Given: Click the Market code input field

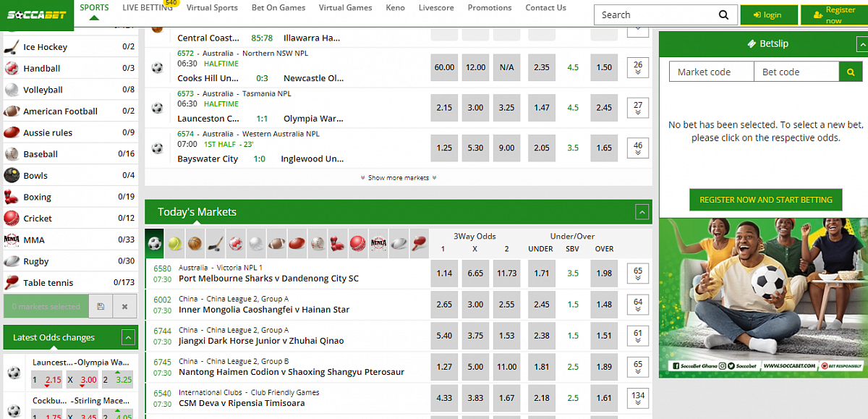Looking at the screenshot, I should tap(711, 72).
